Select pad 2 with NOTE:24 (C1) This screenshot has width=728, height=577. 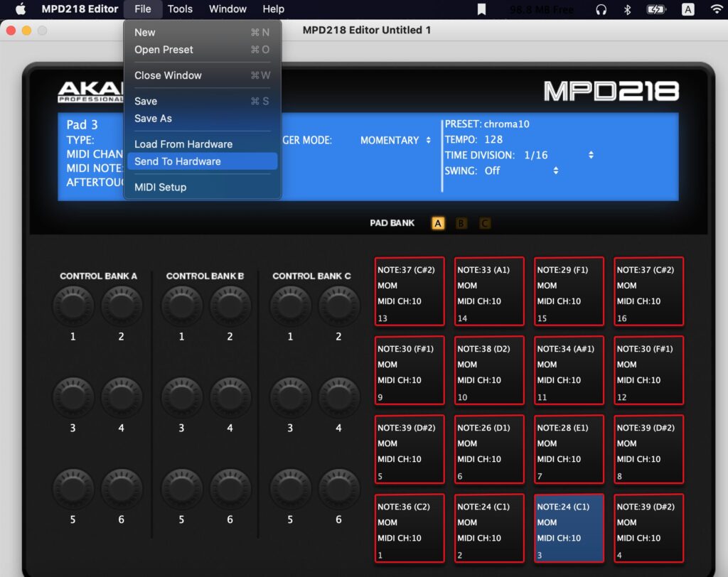(x=489, y=528)
